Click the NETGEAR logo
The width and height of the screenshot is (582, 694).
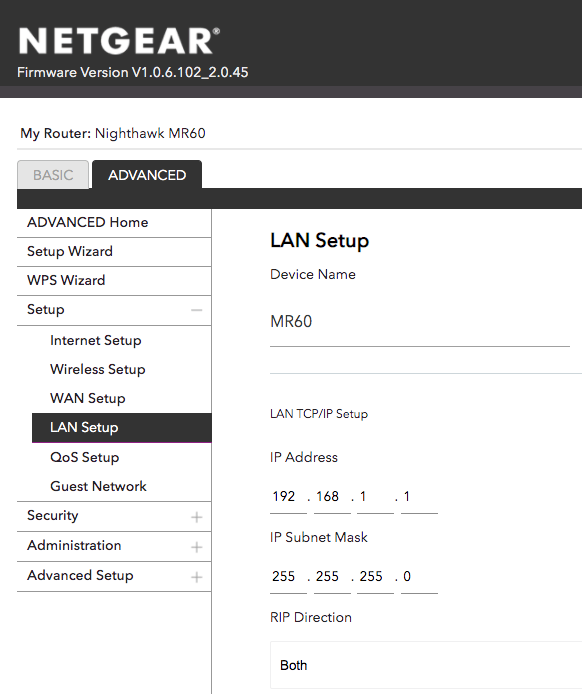pos(119,41)
